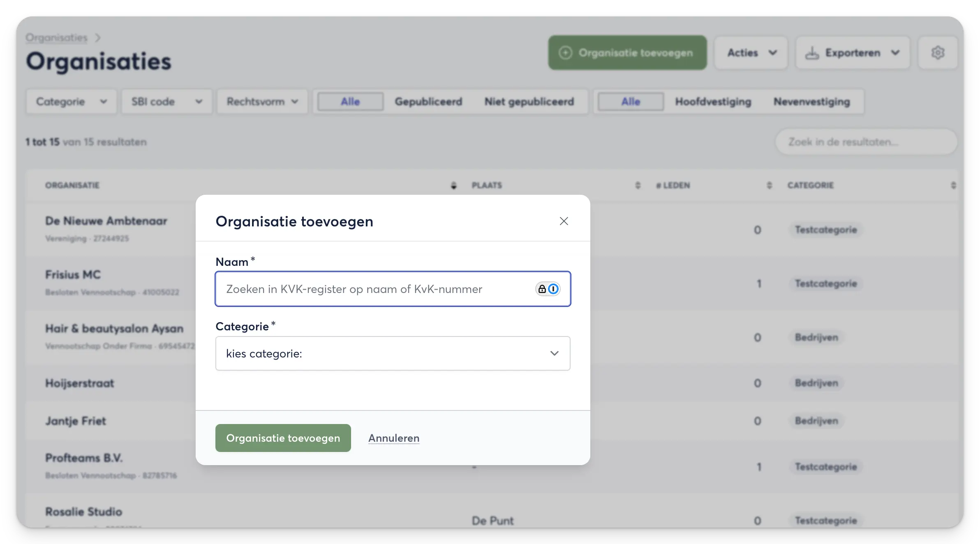Expand the Categorie filter
This screenshot has width=980, height=544.
71,101
